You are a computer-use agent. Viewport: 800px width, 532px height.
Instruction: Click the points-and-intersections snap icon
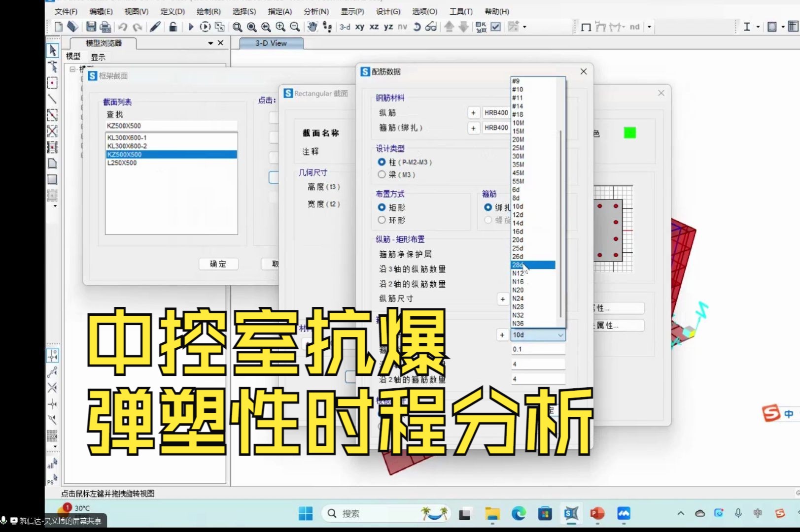[x=52, y=355]
